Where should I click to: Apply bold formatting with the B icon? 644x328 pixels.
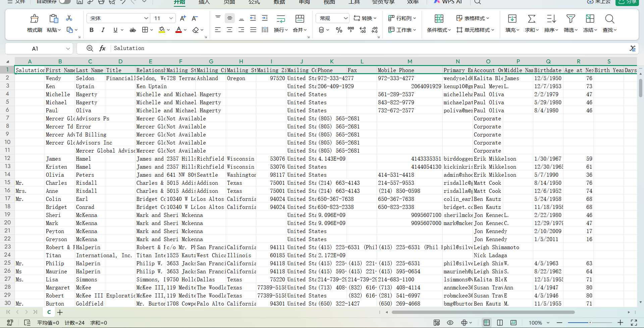(x=92, y=30)
